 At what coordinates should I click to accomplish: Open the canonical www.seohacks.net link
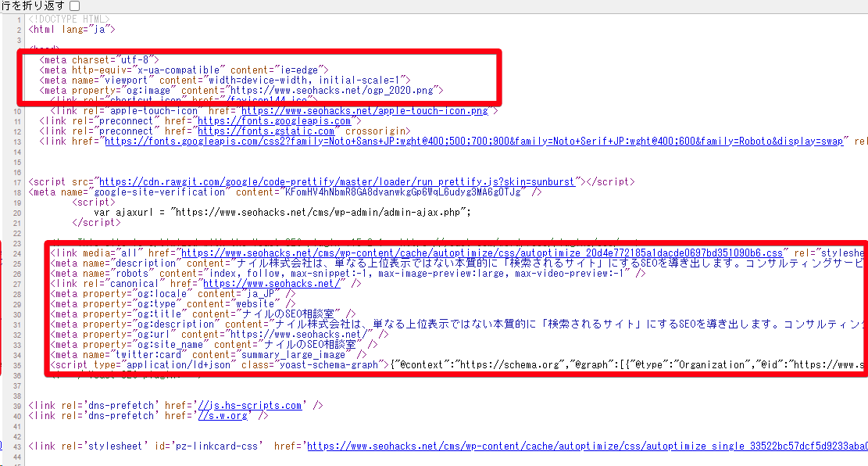271,284
